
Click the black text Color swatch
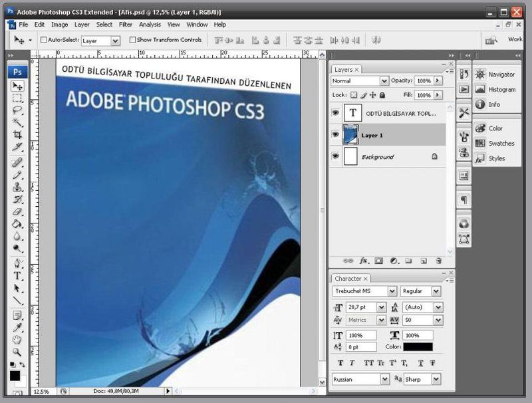pos(417,347)
